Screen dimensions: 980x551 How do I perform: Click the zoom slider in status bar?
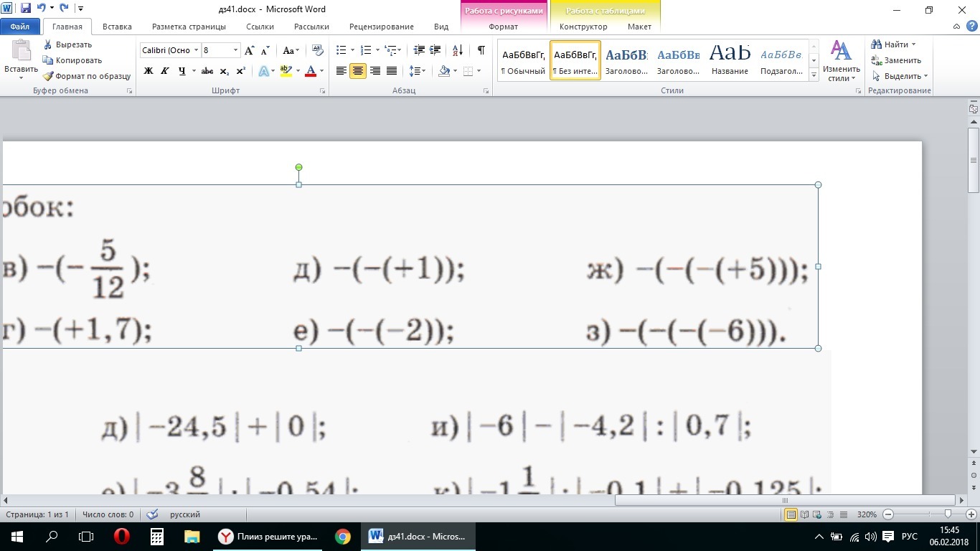948,514
